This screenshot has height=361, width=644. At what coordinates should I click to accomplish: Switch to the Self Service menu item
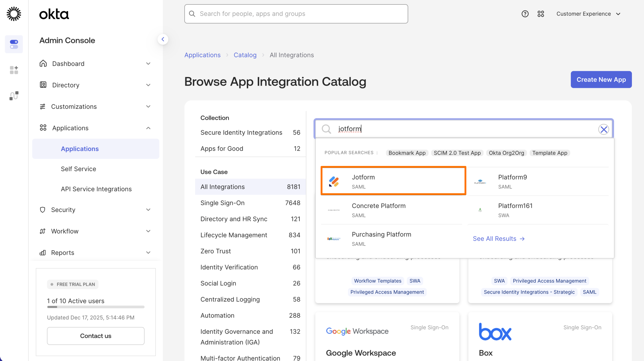(78, 169)
